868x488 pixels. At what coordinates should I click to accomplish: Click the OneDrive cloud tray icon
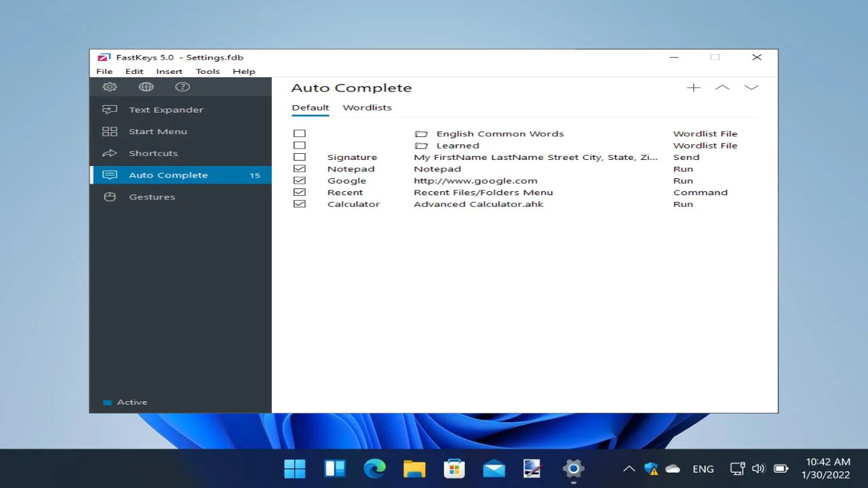(673, 468)
